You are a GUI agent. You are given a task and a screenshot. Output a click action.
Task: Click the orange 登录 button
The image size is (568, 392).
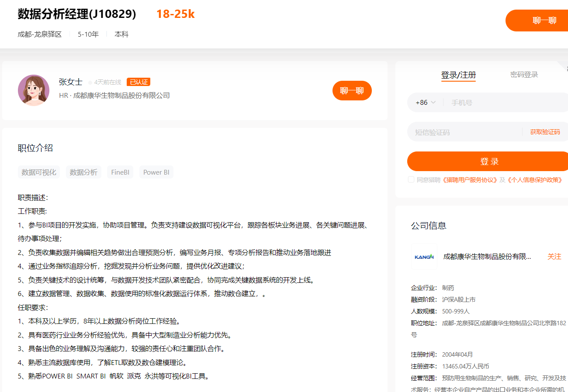[488, 162]
